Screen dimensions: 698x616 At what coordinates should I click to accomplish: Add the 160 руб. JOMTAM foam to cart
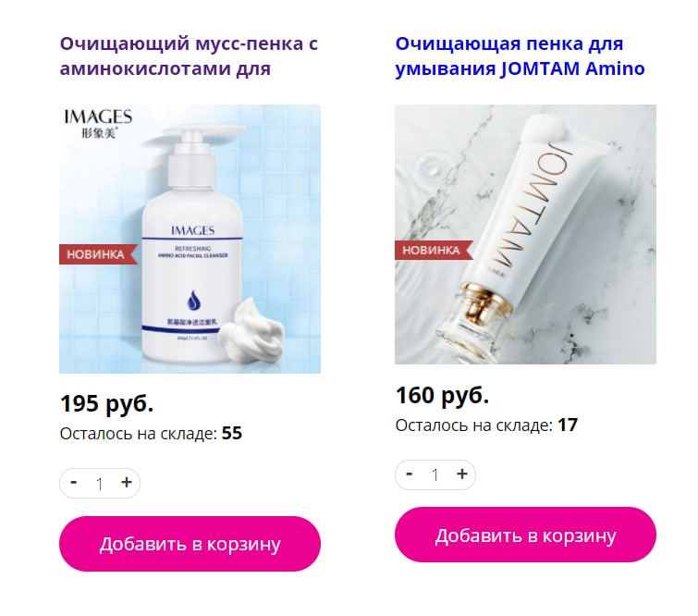pyautogui.click(x=525, y=535)
